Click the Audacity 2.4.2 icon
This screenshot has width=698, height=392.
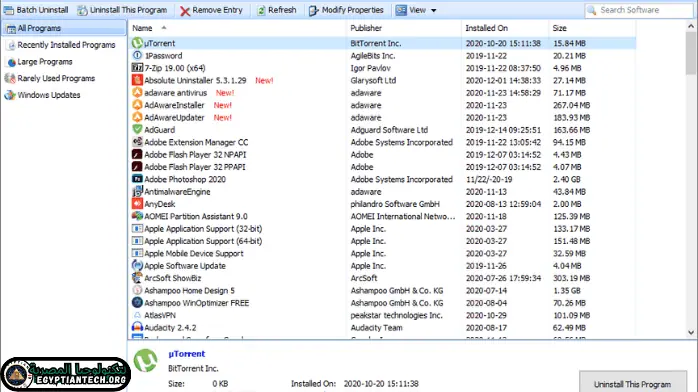pyautogui.click(x=137, y=327)
